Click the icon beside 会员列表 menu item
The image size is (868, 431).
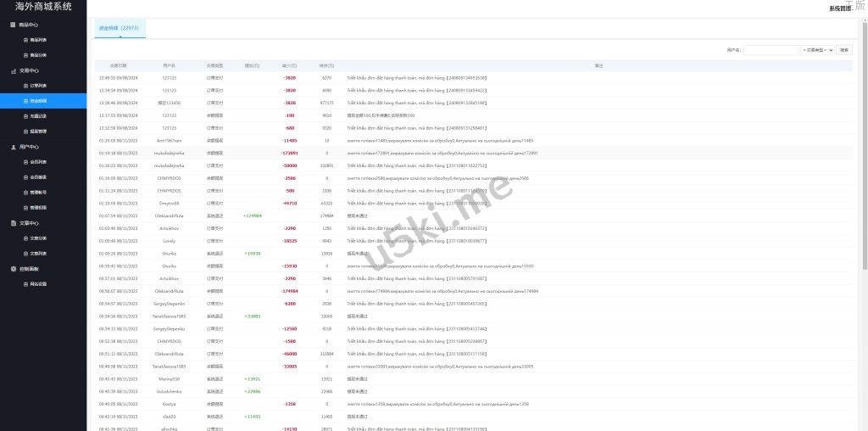pos(25,162)
